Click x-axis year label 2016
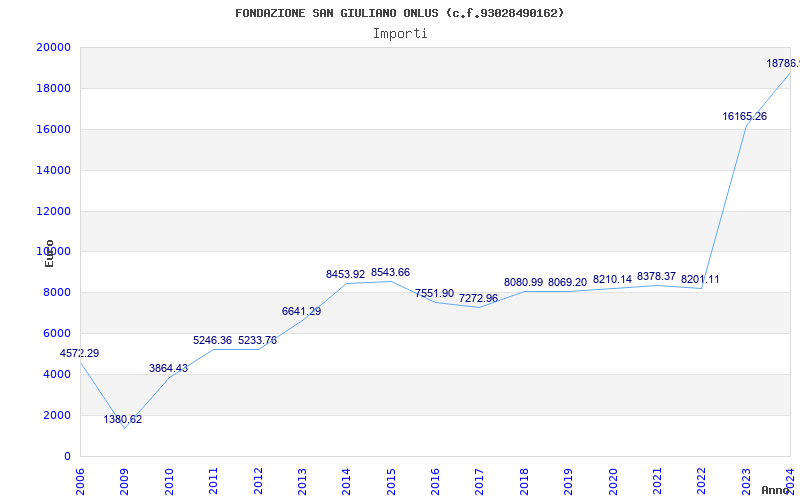 tap(435, 481)
